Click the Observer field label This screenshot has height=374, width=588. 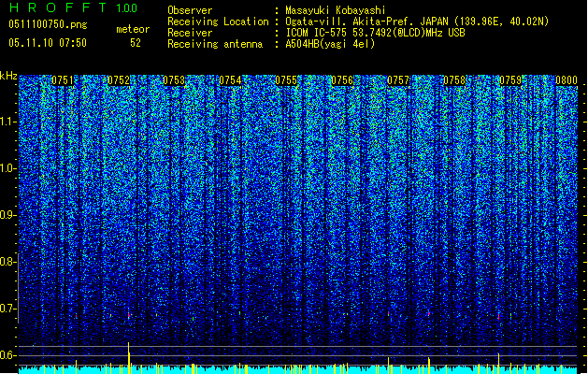pos(190,10)
